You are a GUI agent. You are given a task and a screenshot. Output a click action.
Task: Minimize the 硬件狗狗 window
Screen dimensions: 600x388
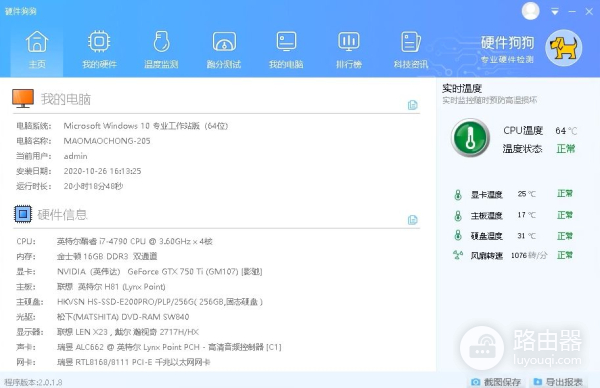pos(572,12)
